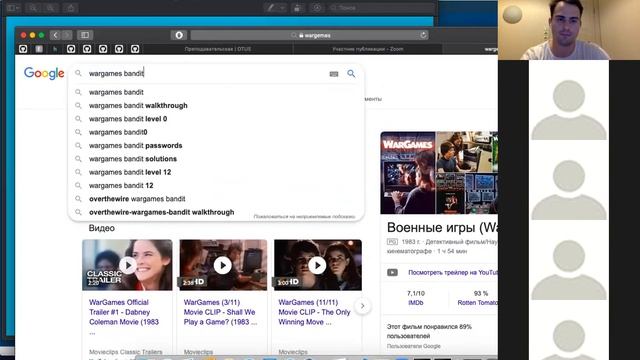This screenshot has height=360, width=640.
Task: Click 'Movieclips Classic Trailers' source text
Action: click(126, 352)
